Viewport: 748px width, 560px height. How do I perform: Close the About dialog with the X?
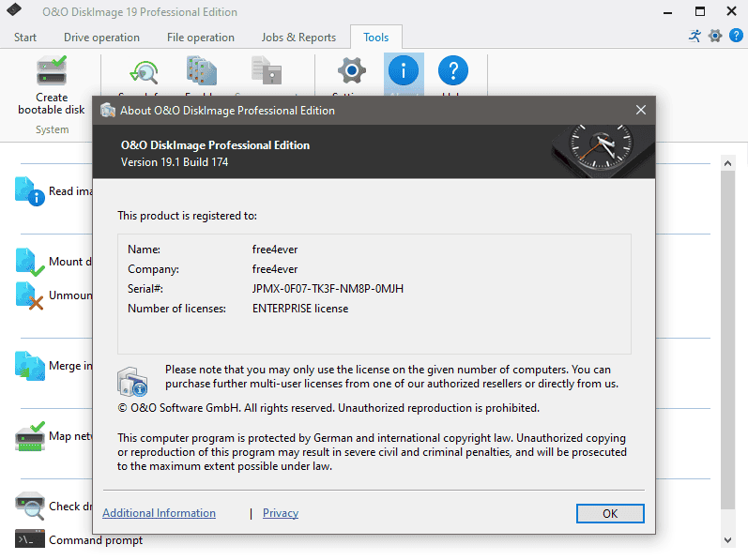641,110
